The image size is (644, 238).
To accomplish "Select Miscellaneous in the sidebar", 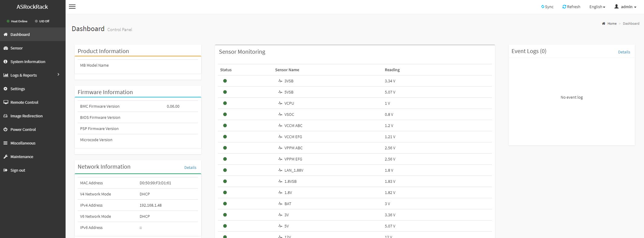I will [23, 143].
